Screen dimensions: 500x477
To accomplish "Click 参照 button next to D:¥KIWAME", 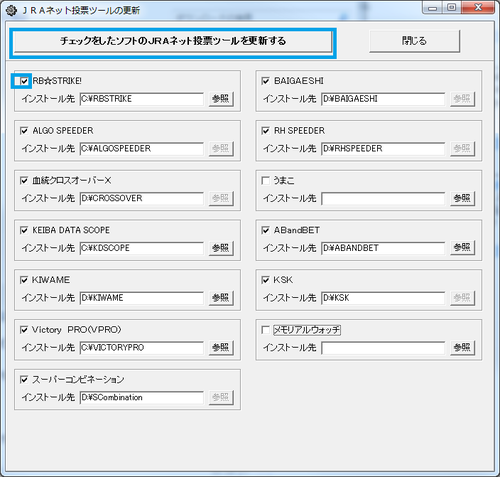I will point(221,298).
